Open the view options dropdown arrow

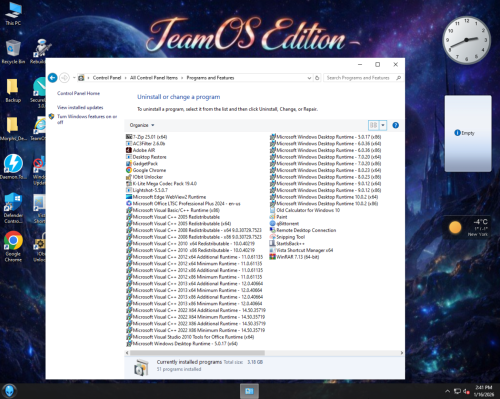383,125
